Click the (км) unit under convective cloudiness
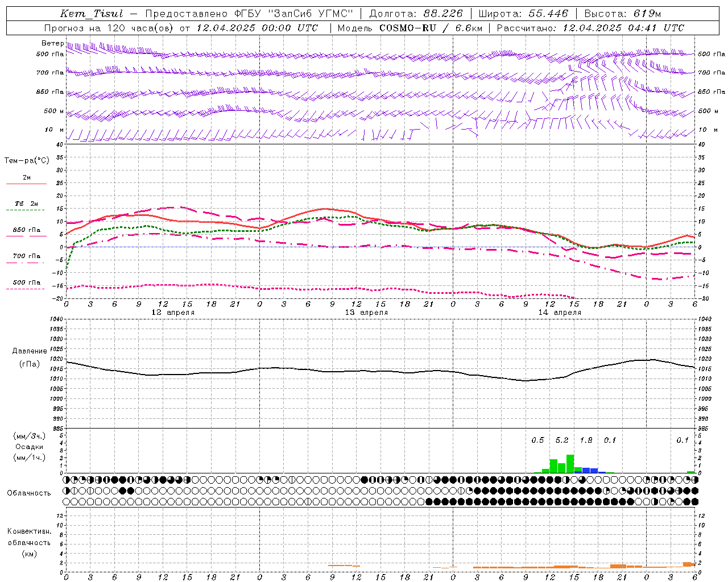 click(x=30, y=554)
